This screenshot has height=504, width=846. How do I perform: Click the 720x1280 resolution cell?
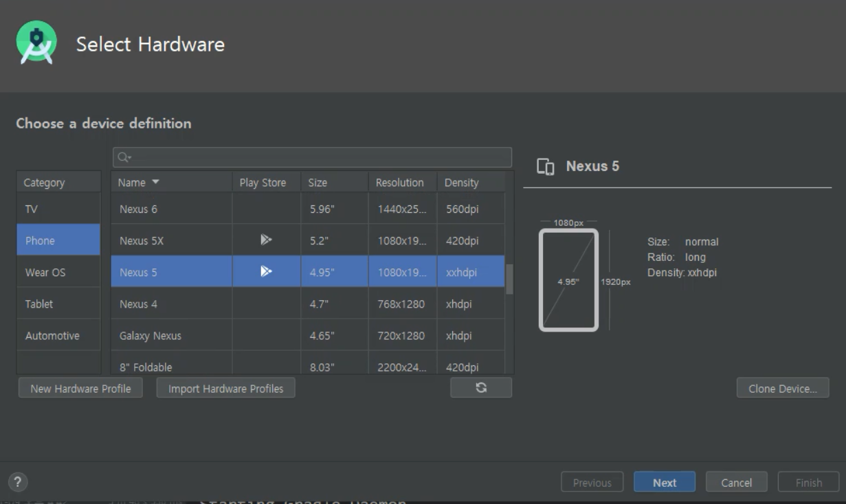(x=403, y=335)
